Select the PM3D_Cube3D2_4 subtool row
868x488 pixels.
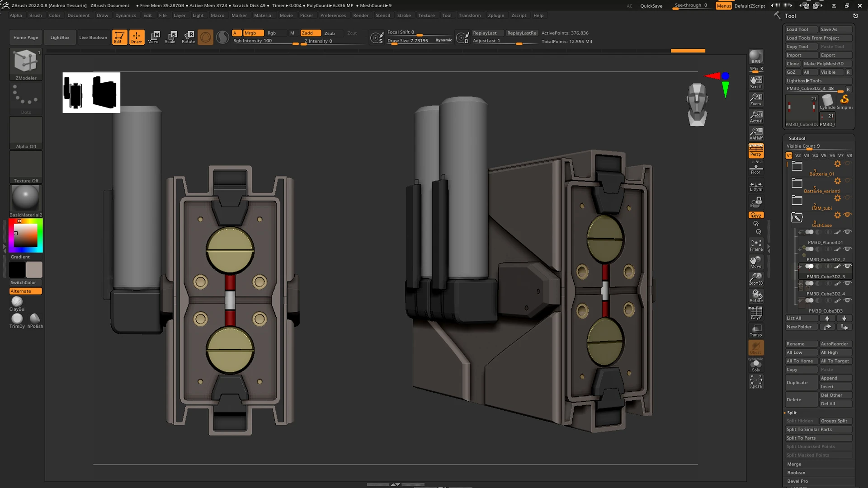click(825, 290)
